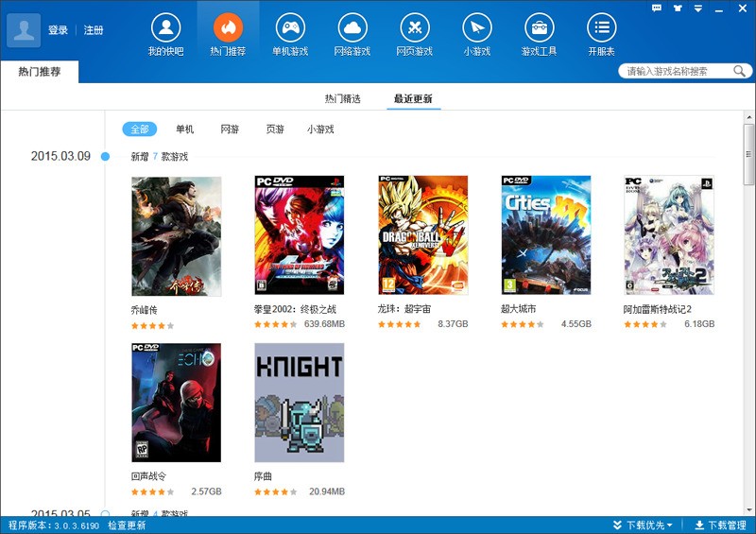This screenshot has width=756, height=534.
Task: Open the skin shirt icon in title bar
Action: click(678, 9)
